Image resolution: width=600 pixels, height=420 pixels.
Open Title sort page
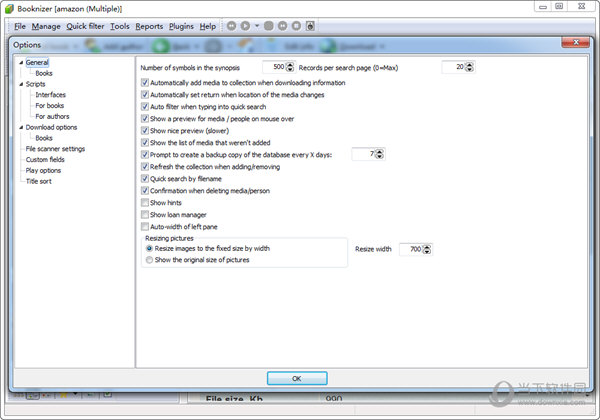(39, 181)
